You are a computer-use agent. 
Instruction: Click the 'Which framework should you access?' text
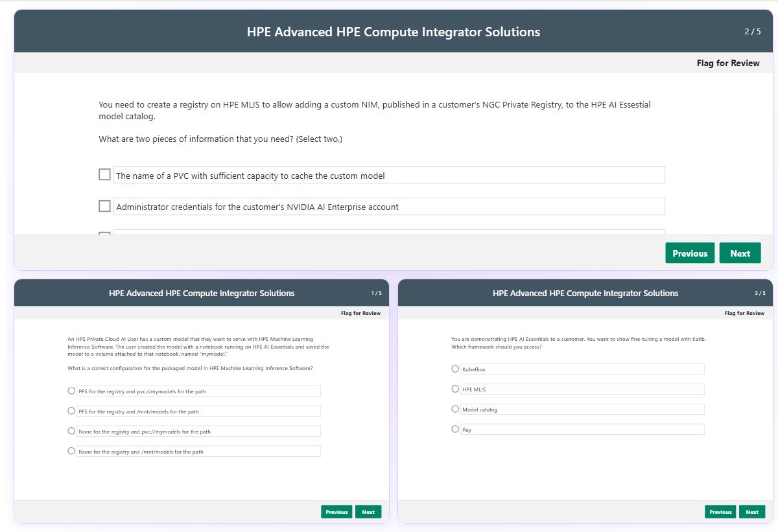point(497,347)
